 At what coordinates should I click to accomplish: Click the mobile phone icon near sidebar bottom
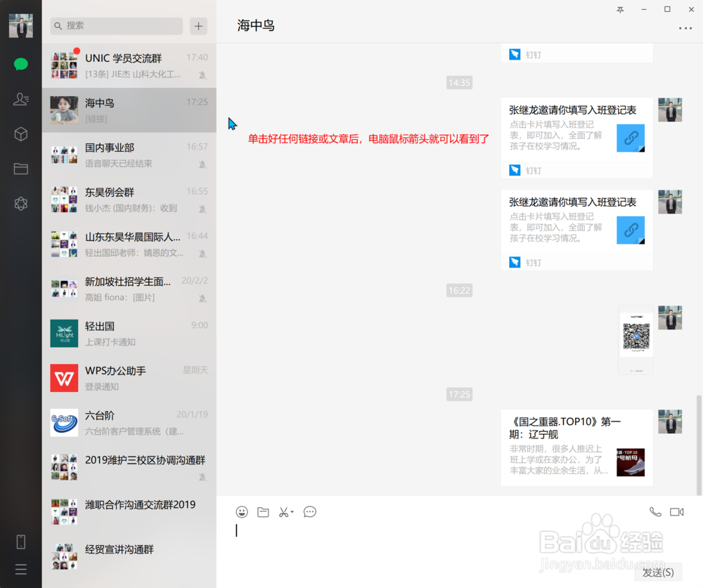[x=20, y=541]
